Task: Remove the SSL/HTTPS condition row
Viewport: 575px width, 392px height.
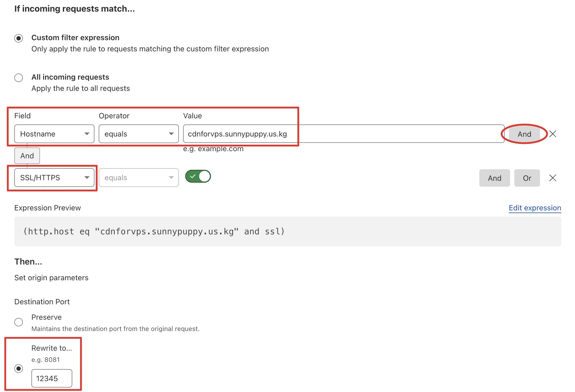Action: click(x=552, y=178)
